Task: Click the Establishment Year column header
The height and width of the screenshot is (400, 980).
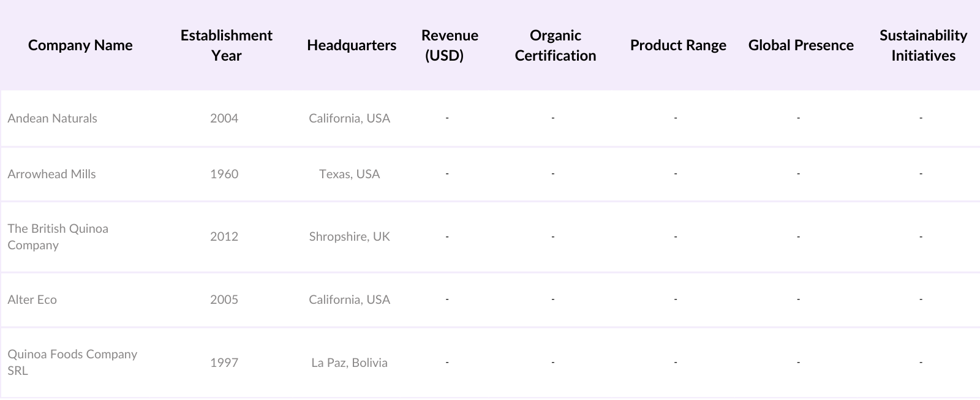Action: (226, 45)
